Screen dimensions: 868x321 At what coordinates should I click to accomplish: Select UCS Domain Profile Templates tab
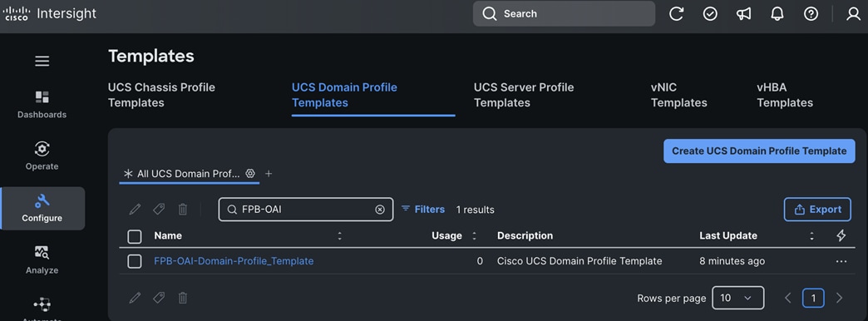[x=344, y=95]
